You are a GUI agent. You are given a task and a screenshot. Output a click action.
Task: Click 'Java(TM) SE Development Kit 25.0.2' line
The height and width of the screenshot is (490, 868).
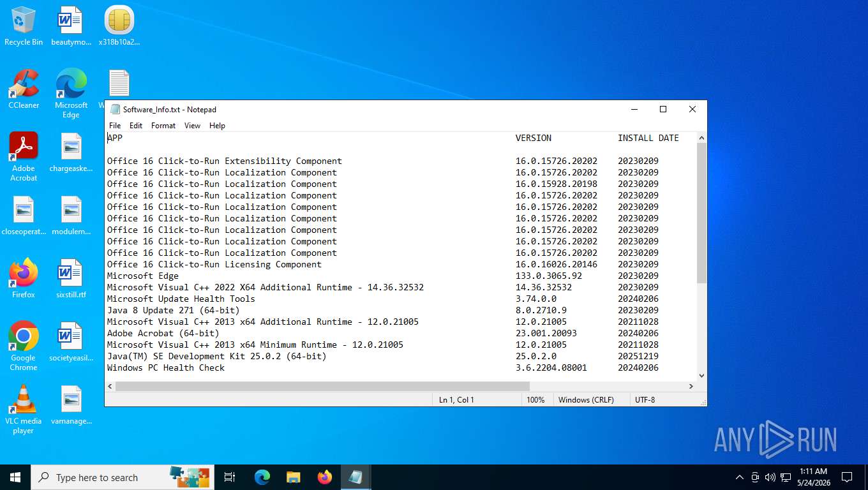(x=217, y=356)
